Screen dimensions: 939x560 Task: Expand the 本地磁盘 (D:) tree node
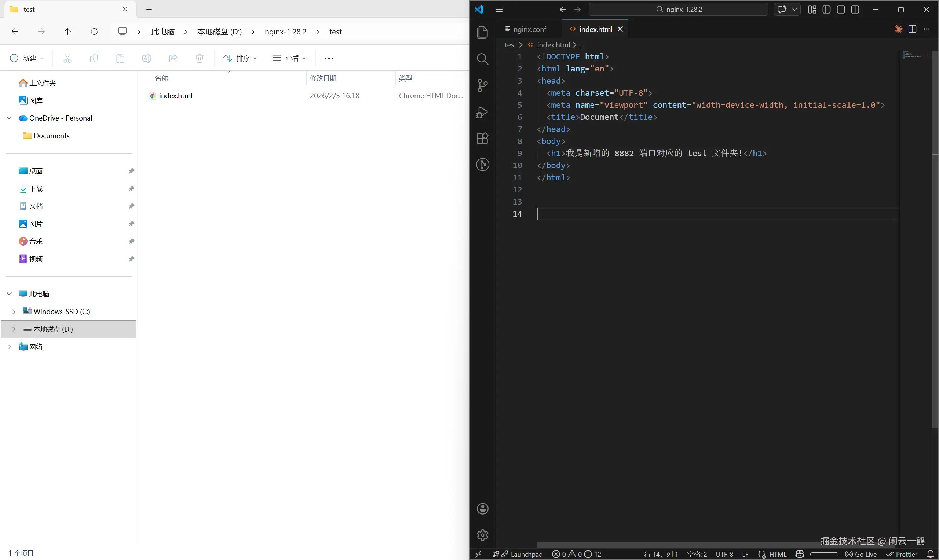pyautogui.click(x=14, y=329)
